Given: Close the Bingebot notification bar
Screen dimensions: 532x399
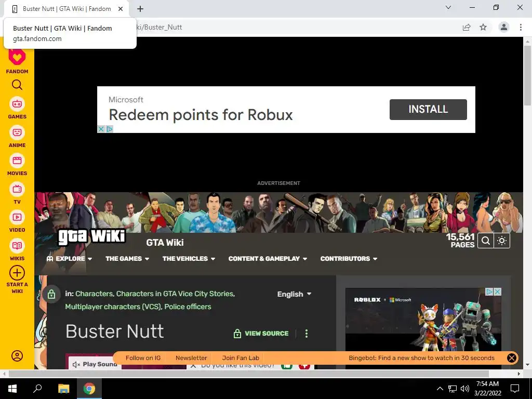Looking at the screenshot, I should click(x=511, y=358).
